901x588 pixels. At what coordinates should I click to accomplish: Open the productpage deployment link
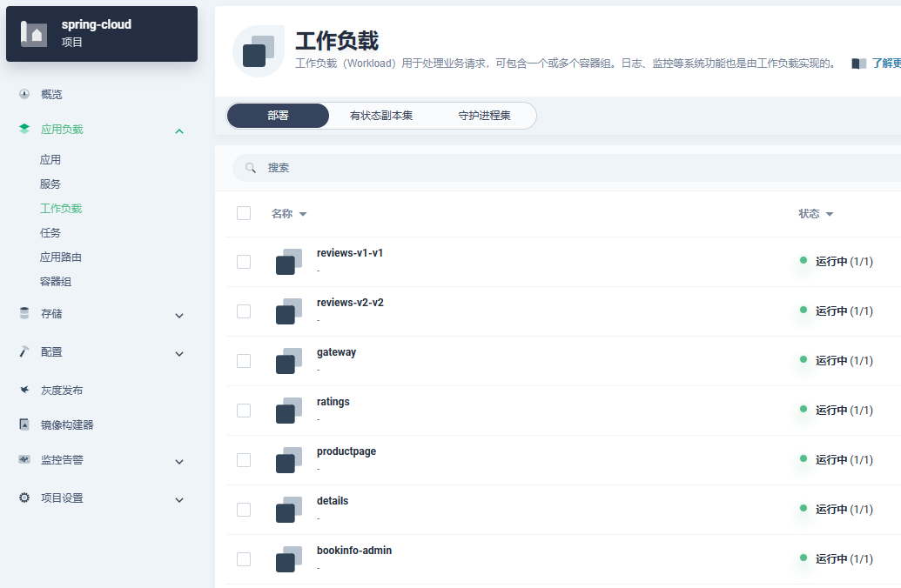346,451
